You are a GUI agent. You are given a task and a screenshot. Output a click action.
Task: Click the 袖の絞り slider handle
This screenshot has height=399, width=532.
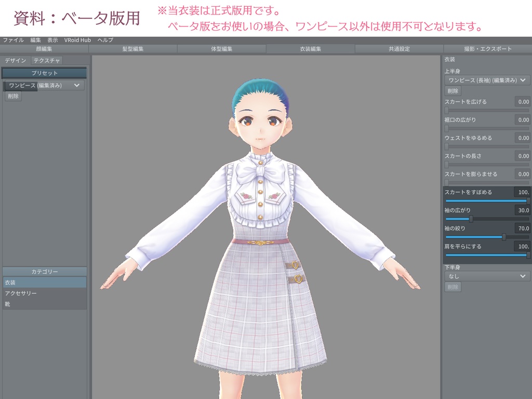click(x=504, y=237)
